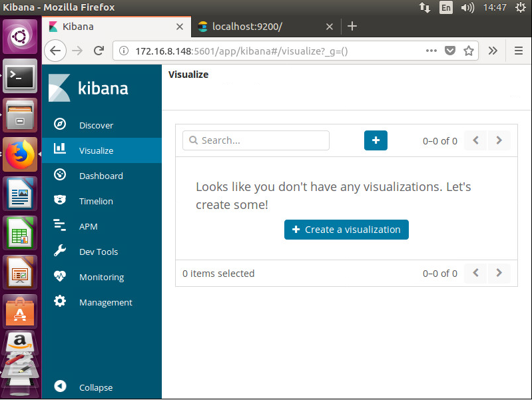Viewport: 532px width, 400px height.
Task: Click the APM label in sidebar
Action: [x=88, y=226]
